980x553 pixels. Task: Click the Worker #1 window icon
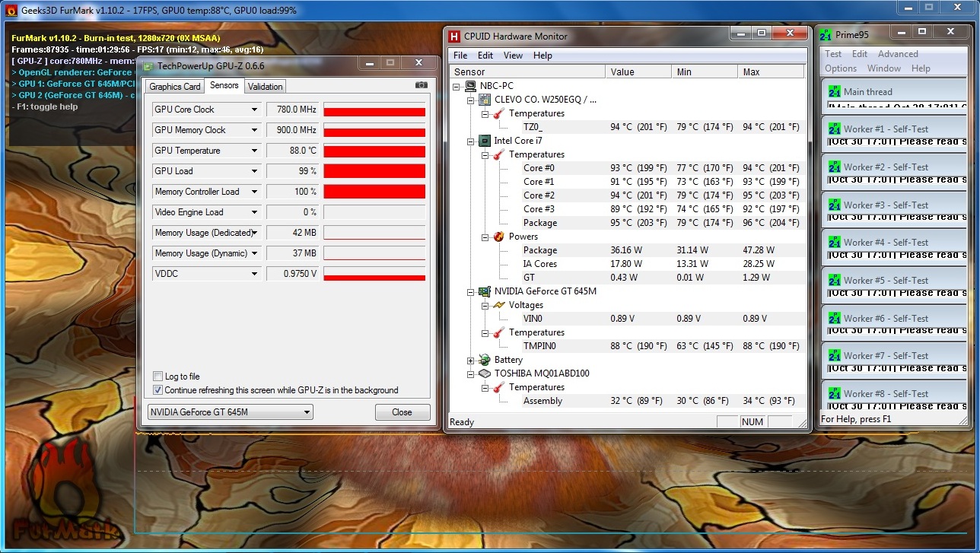click(834, 129)
